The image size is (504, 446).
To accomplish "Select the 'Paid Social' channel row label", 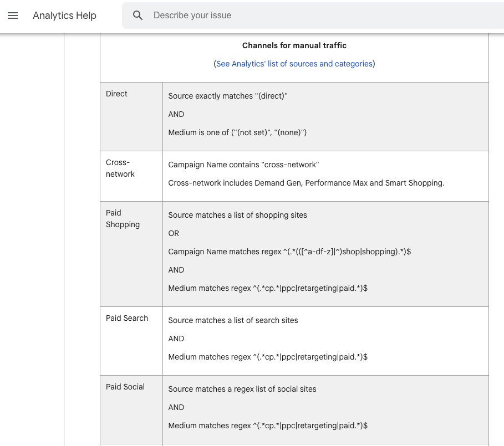I will tap(125, 387).
